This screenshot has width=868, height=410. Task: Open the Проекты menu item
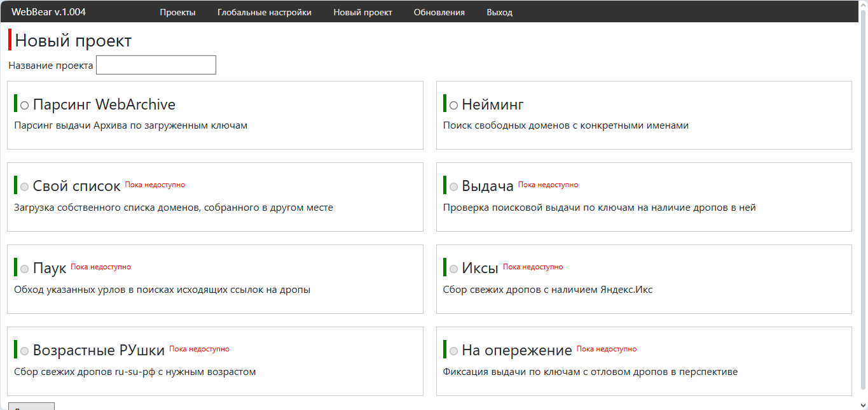pyautogui.click(x=177, y=12)
